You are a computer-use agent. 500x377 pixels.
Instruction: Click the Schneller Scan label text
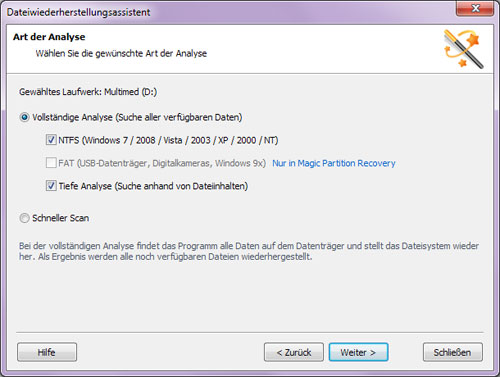60,218
